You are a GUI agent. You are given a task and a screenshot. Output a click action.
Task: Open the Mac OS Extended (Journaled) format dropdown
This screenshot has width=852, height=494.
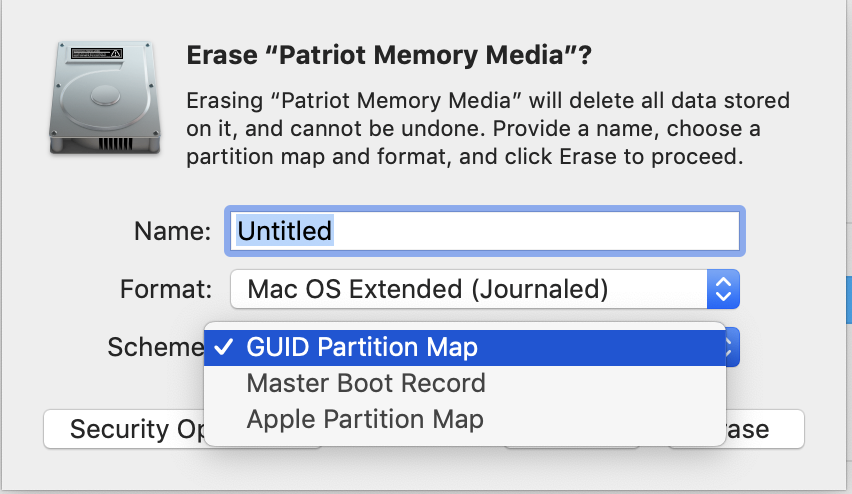coord(485,289)
